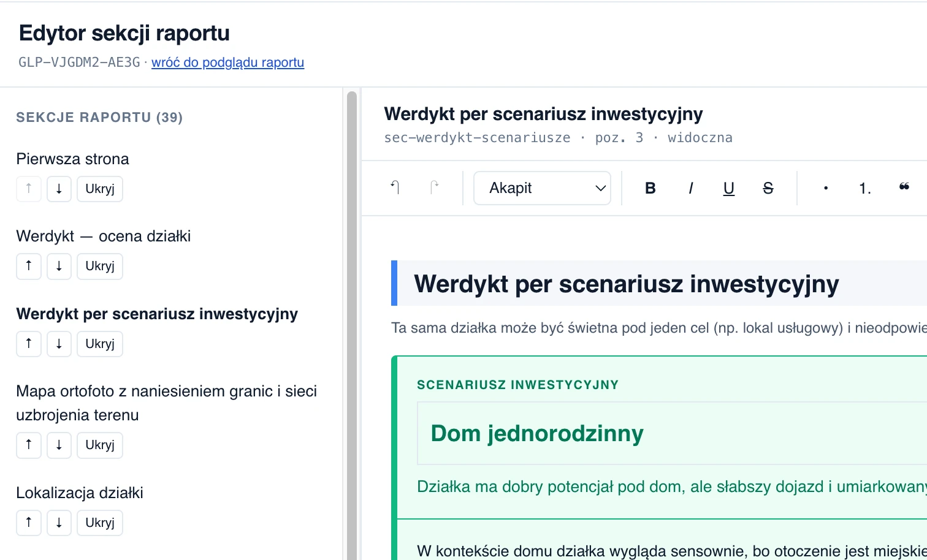Click the undo arrow in the editor toolbar
This screenshot has height=560, width=927.
click(395, 187)
